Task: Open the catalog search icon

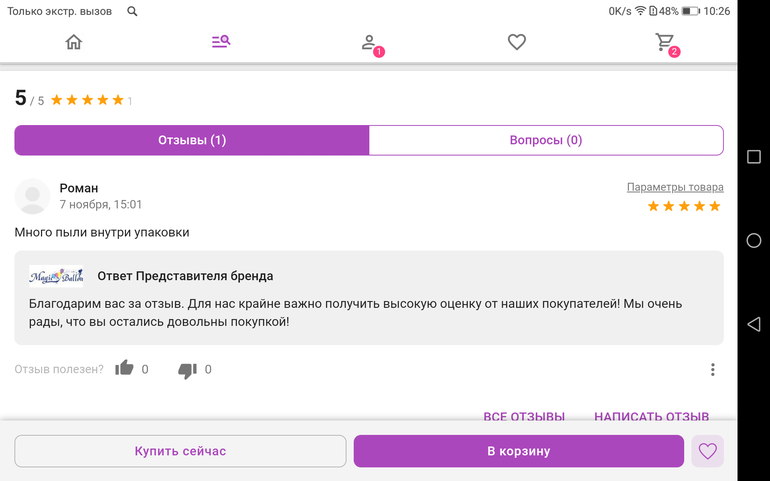Action: pyautogui.click(x=221, y=42)
